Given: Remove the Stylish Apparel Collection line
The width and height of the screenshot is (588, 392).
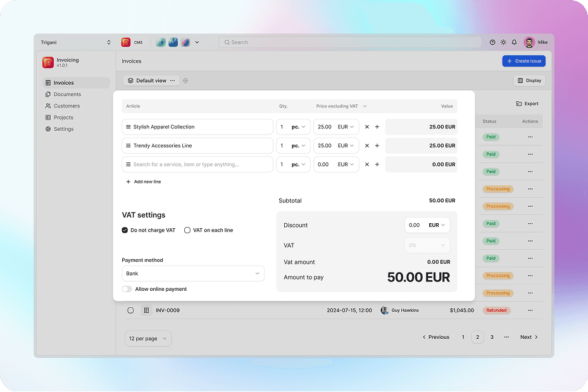Looking at the screenshot, I should [366, 127].
